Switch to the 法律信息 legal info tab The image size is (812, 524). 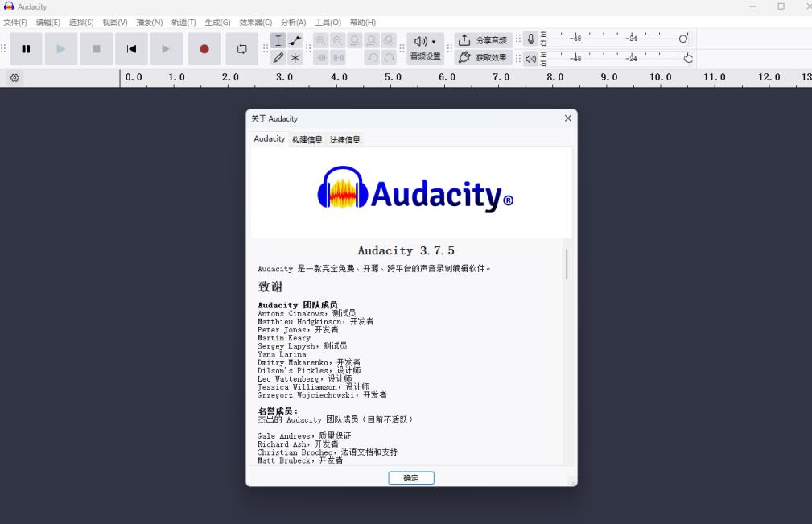click(345, 140)
